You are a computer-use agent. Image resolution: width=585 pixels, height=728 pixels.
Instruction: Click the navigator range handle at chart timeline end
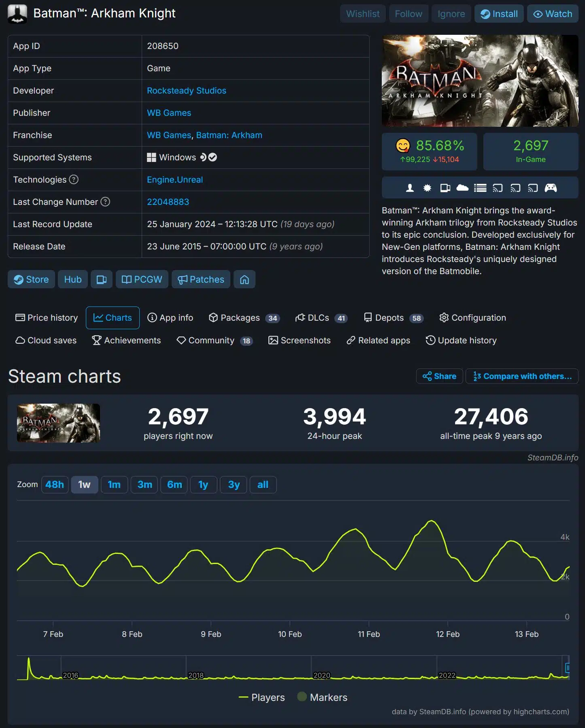click(568, 668)
